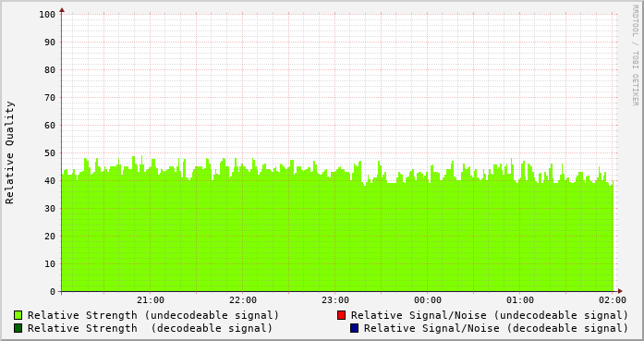Select the 01:00 time axis label
Screen dimensions: 644x341
520,300
